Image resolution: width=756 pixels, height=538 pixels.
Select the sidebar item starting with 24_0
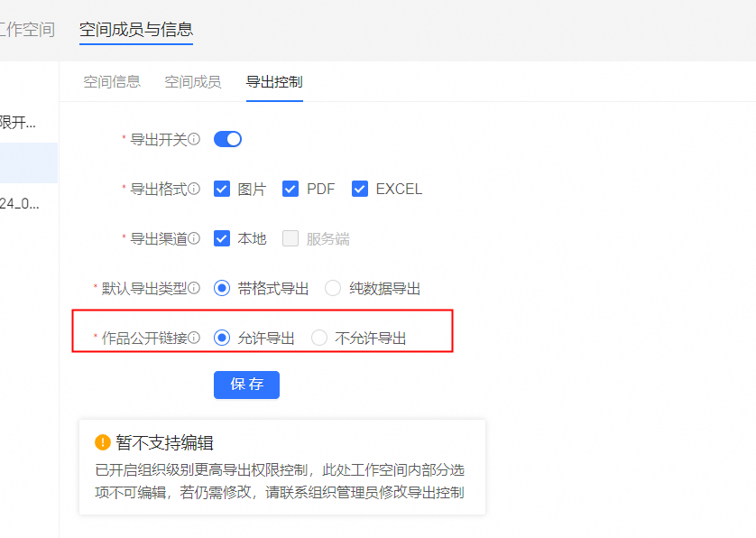[20, 203]
